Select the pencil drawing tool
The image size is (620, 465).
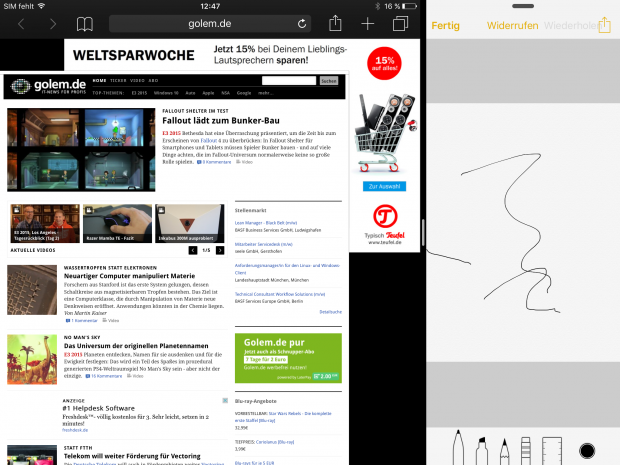point(504,451)
